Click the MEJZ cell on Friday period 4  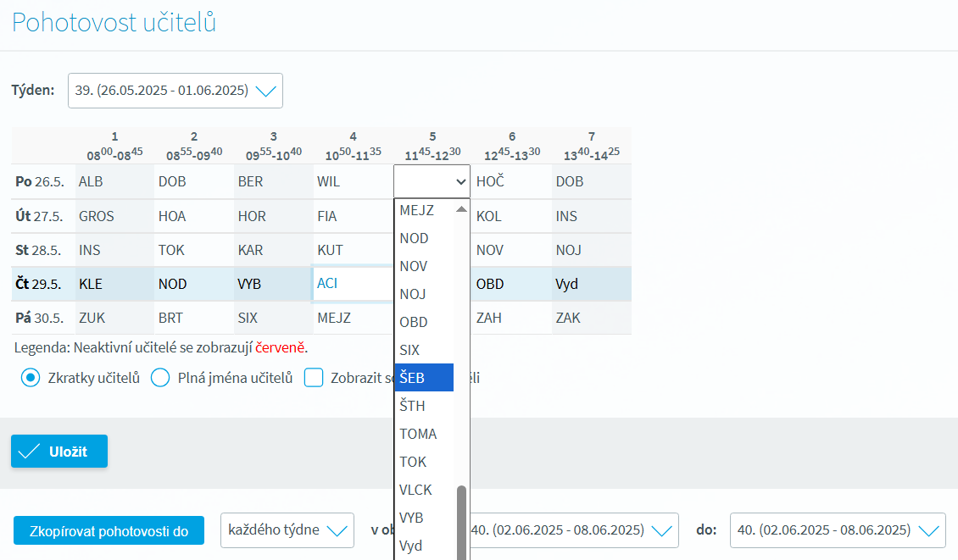tap(354, 318)
